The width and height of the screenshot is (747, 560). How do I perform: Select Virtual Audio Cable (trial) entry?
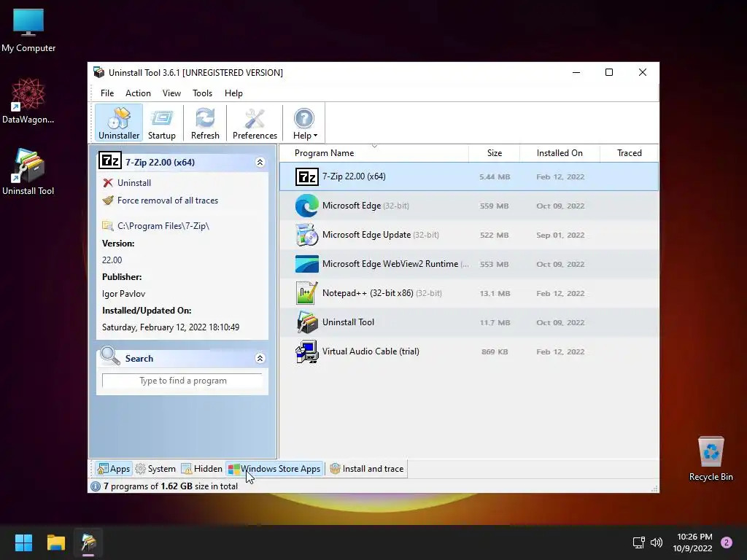(x=371, y=351)
